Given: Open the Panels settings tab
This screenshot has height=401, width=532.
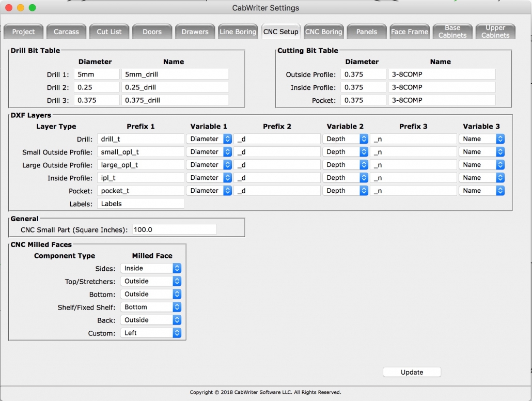Looking at the screenshot, I should [x=366, y=31].
